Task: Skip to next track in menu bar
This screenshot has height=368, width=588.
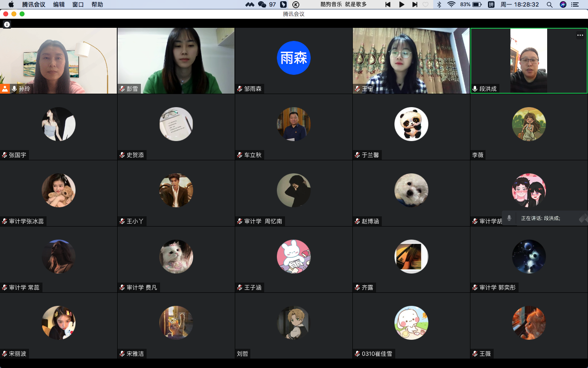Action: pyautogui.click(x=414, y=4)
